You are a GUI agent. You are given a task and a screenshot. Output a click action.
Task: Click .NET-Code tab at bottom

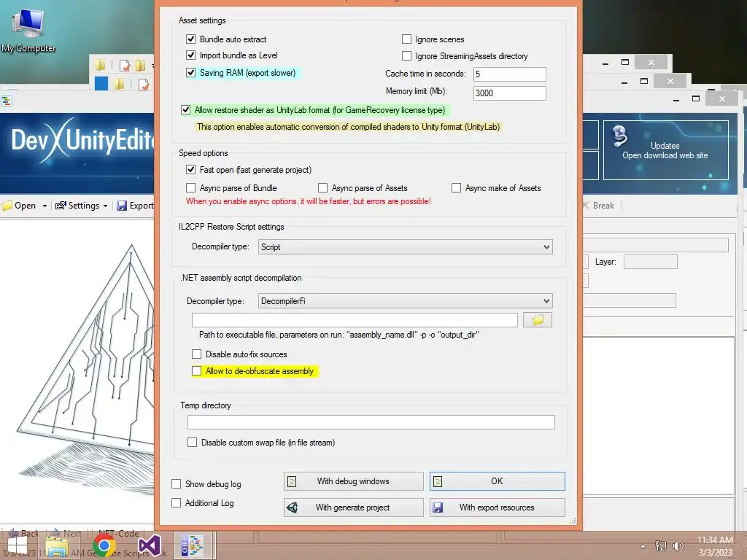click(118, 533)
